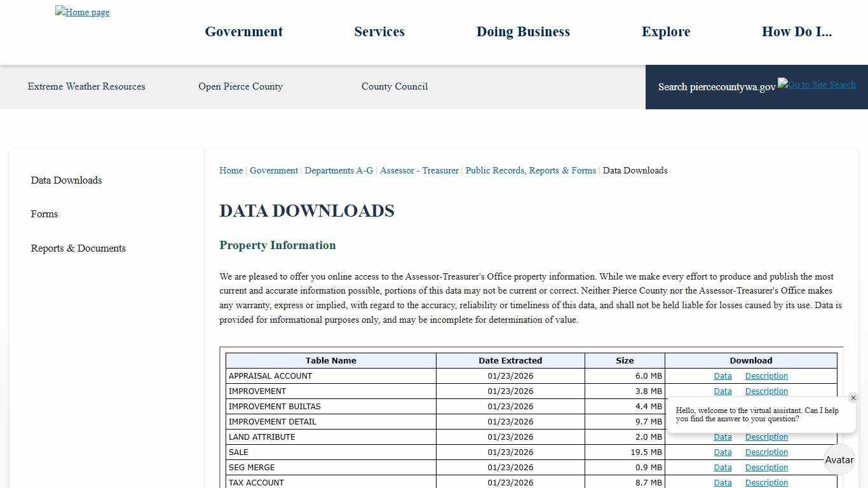This screenshot has width=868, height=488.
Task: Open Public Records, Reports & Forms breadcrumb
Action: click(531, 170)
